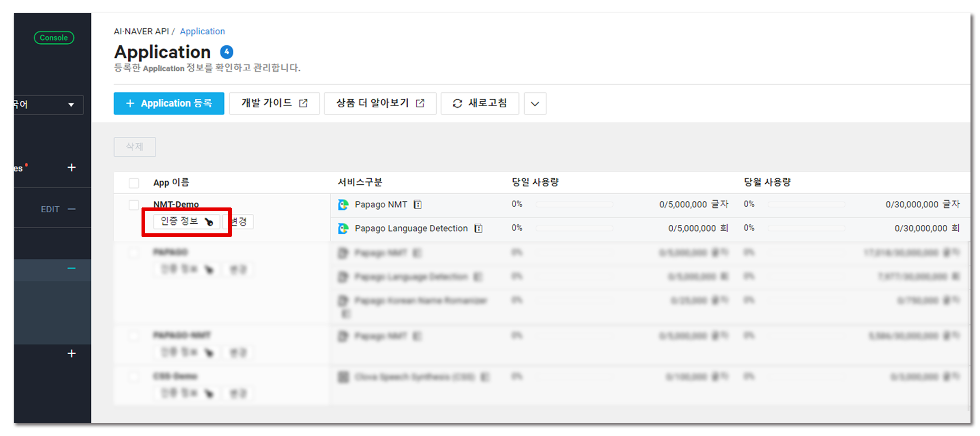This screenshot has width=980, height=436.
Task: Click the blue count badge beside Application title
Action: pos(227,52)
